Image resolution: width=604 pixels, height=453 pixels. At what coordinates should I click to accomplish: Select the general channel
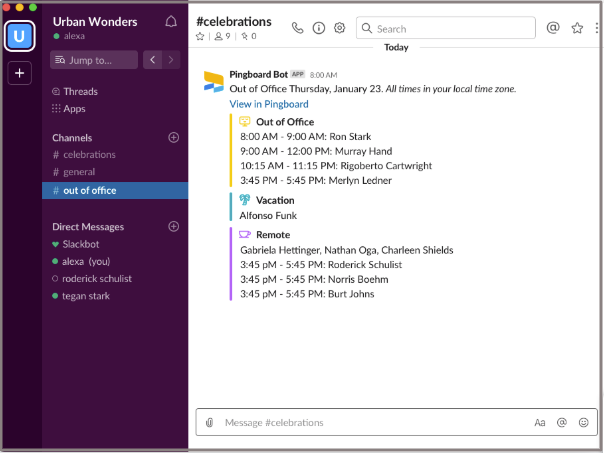[x=79, y=172]
